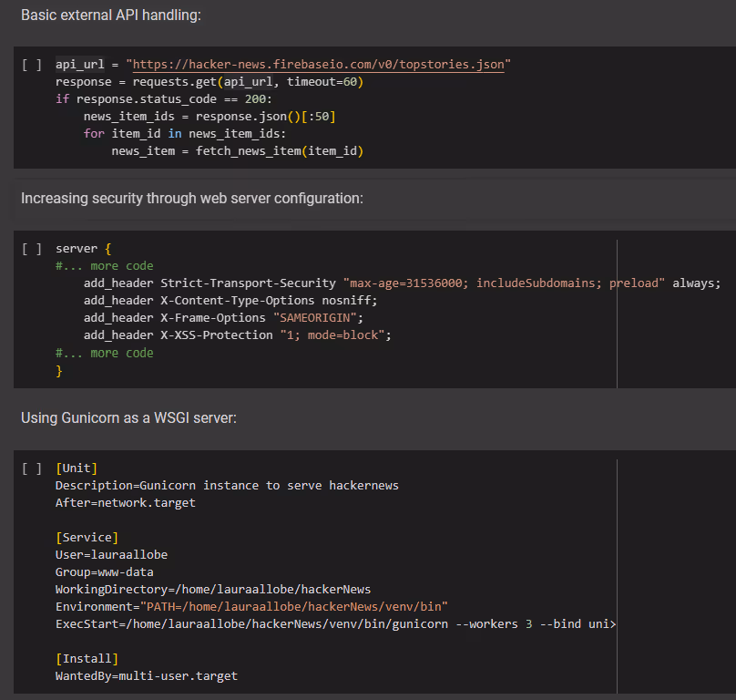
Task: Click the Description=Gunicorn instance line
Action: click(x=227, y=486)
